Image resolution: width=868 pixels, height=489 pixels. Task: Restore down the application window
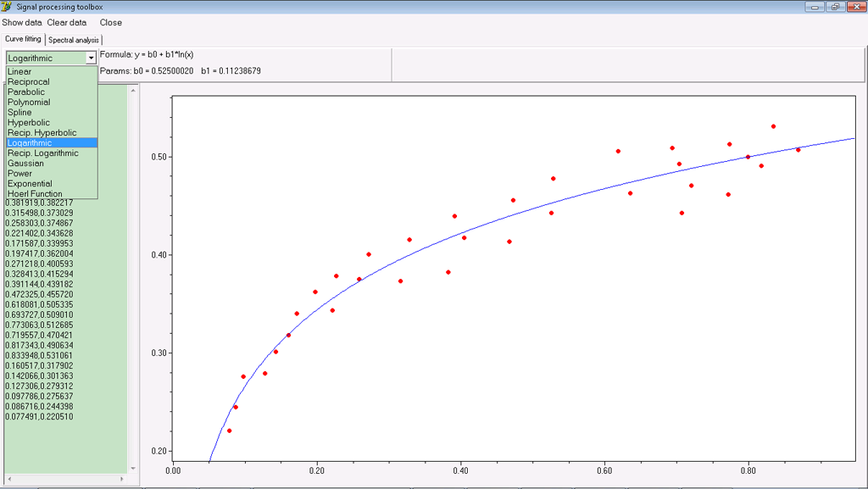(x=835, y=7)
